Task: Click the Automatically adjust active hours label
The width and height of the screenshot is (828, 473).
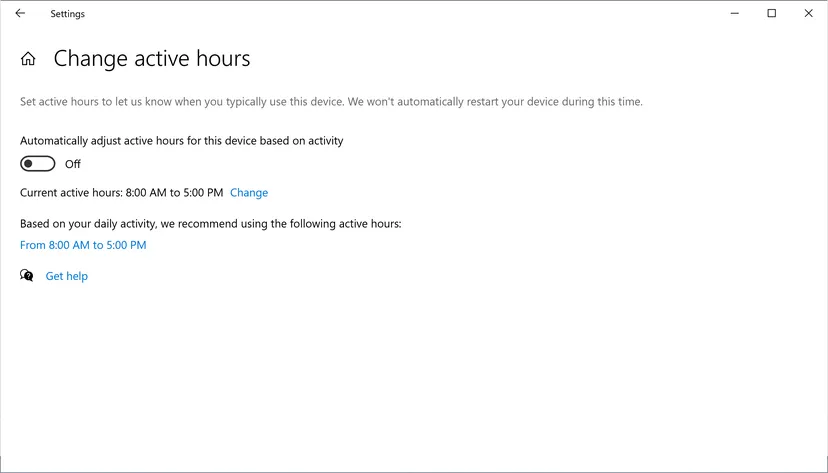Action: [x=181, y=141]
